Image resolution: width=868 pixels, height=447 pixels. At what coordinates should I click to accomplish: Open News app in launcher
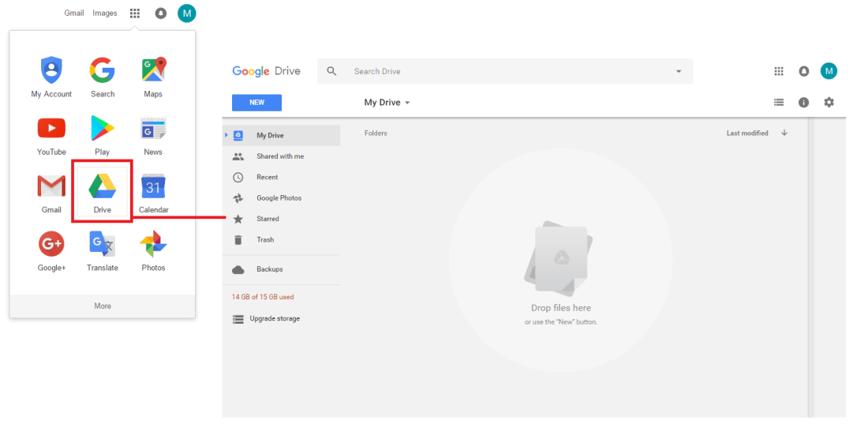[153, 135]
